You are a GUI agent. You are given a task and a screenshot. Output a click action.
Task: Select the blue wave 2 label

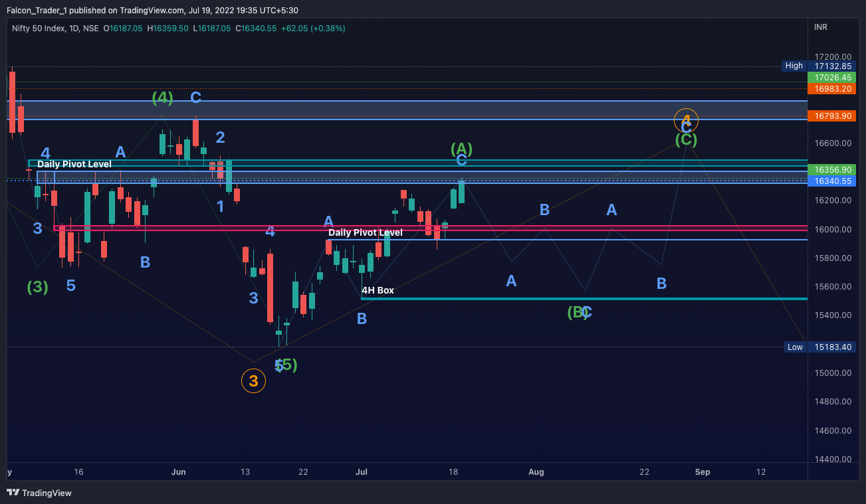pyautogui.click(x=220, y=137)
